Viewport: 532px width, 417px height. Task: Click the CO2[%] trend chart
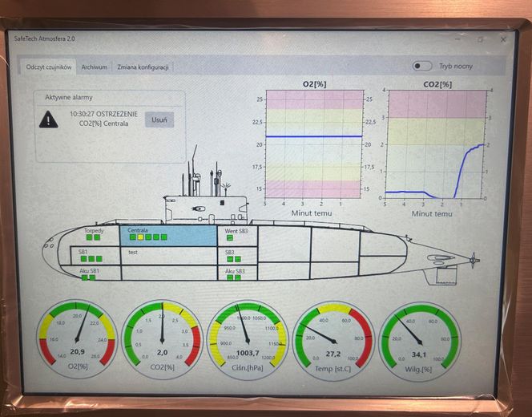coord(436,144)
